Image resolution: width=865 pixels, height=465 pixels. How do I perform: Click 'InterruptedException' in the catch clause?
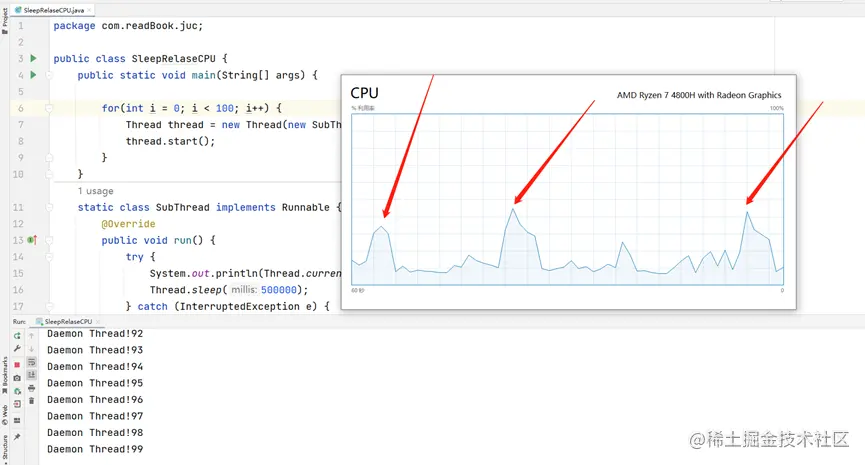click(x=240, y=307)
